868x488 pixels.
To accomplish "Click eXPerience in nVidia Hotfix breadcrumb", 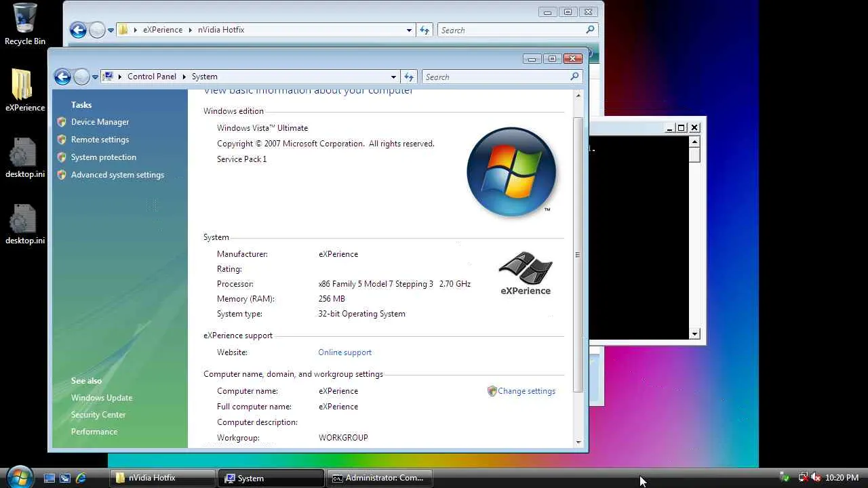I will (x=163, y=30).
